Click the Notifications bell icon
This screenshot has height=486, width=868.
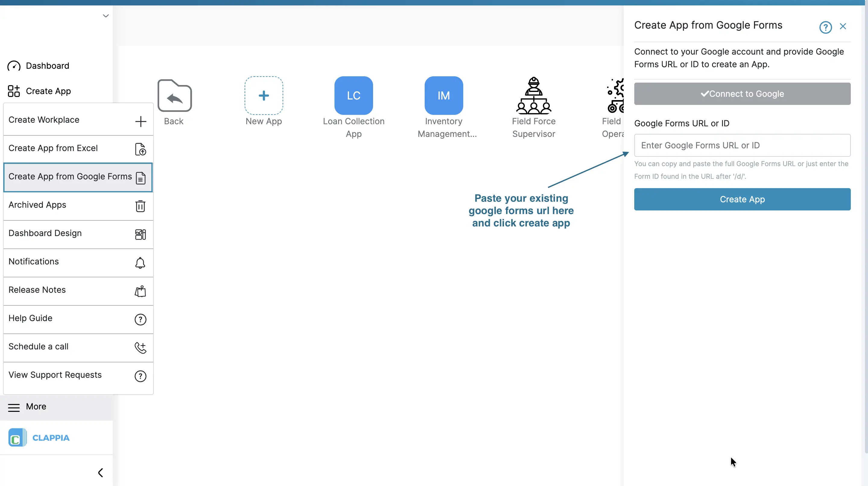140,263
